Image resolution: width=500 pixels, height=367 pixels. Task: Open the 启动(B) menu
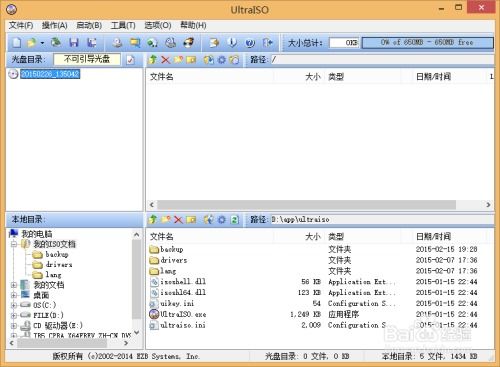pyautogui.click(x=89, y=26)
